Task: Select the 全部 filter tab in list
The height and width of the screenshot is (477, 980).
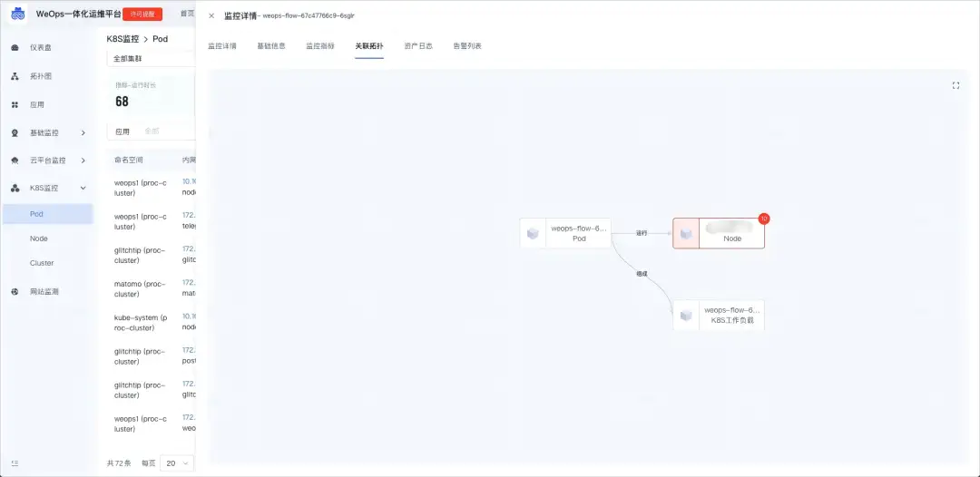Action: tap(152, 131)
